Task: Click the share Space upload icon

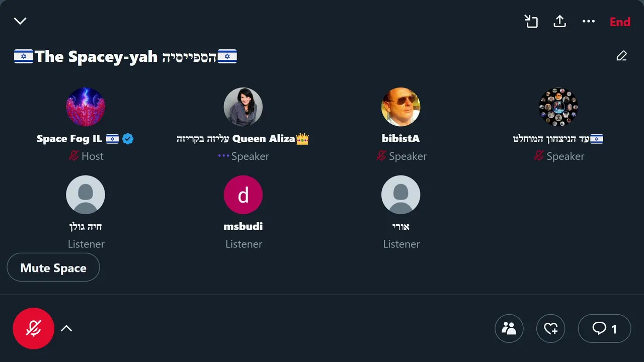Action: tap(559, 22)
